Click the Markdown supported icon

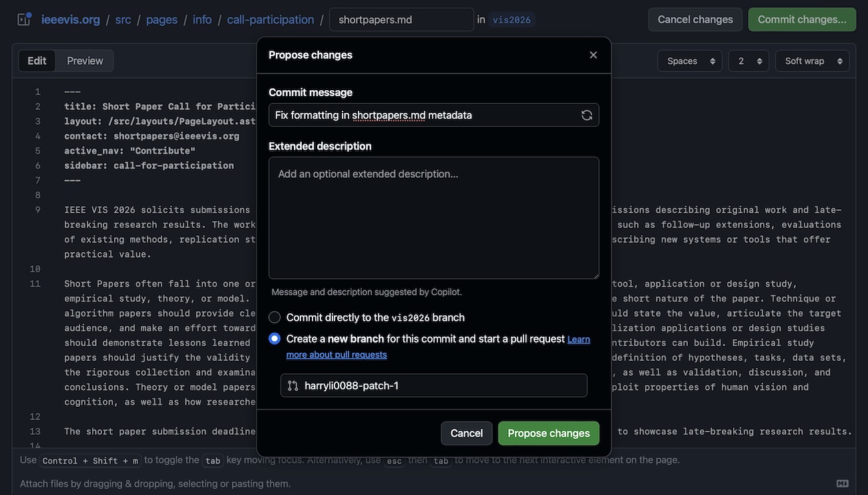click(842, 484)
